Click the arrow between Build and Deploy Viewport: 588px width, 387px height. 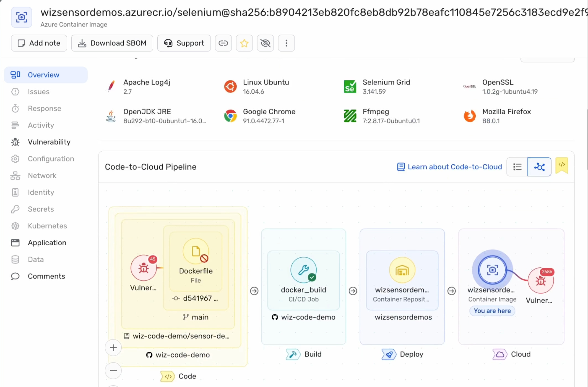353,291
